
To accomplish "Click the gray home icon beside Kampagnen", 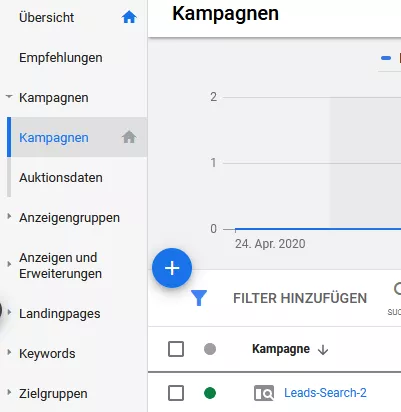I will [x=129, y=137].
